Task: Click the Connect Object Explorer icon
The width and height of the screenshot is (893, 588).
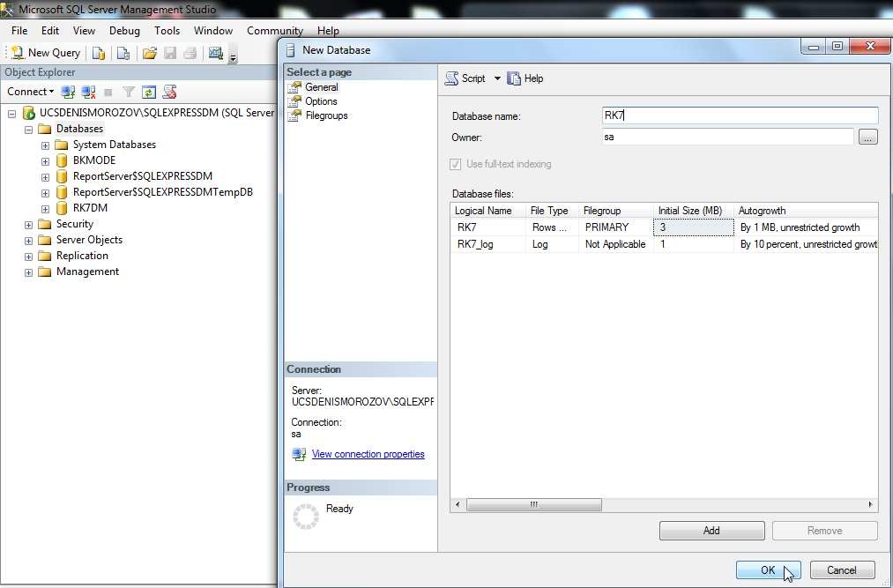Action: tap(68, 92)
